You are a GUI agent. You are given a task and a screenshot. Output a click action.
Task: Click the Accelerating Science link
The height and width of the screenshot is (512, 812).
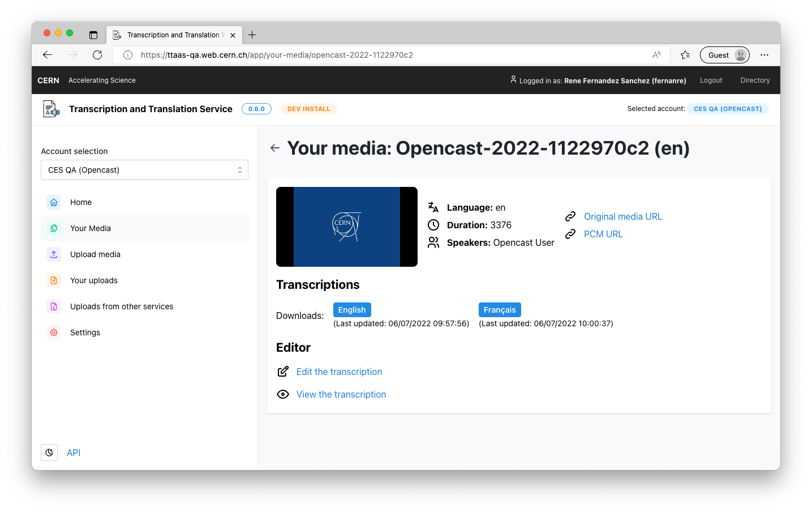click(x=102, y=80)
